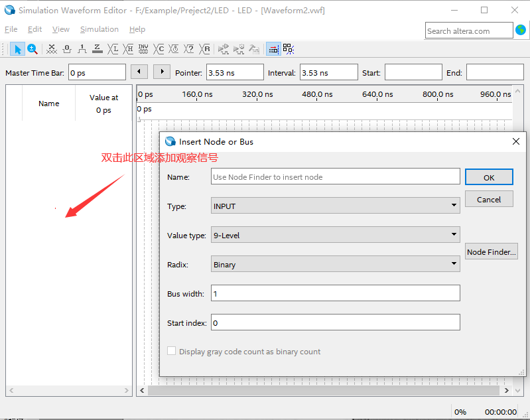
Task: Click the waveform scroll-right arrow
Action: [506, 391]
